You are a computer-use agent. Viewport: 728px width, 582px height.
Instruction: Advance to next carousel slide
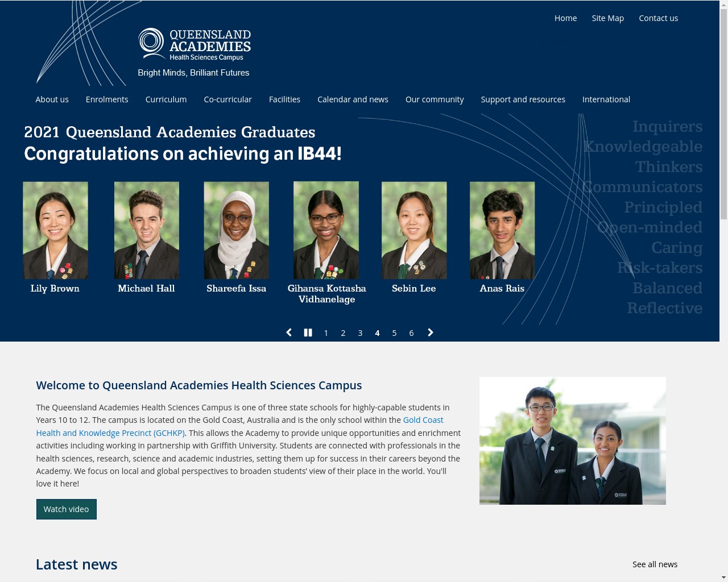[431, 332]
